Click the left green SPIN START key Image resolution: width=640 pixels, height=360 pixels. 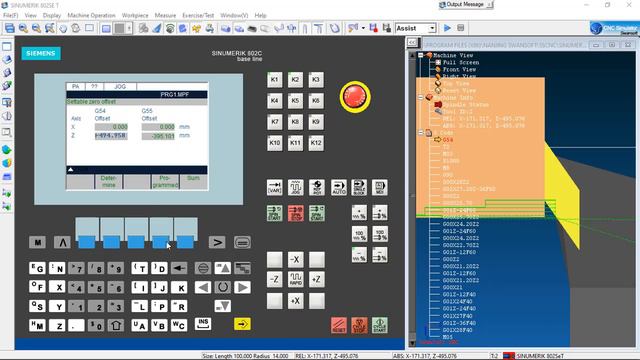click(275, 213)
